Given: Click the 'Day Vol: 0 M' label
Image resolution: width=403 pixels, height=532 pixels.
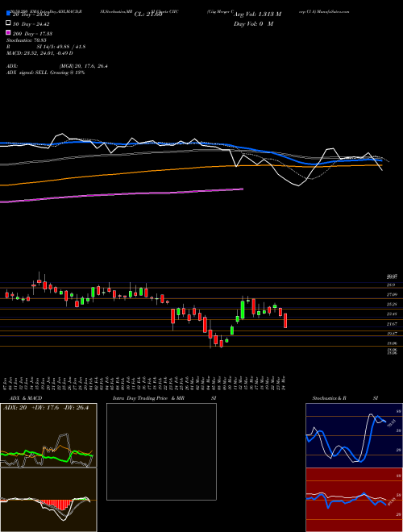Looking at the screenshot, I should [x=254, y=24].
